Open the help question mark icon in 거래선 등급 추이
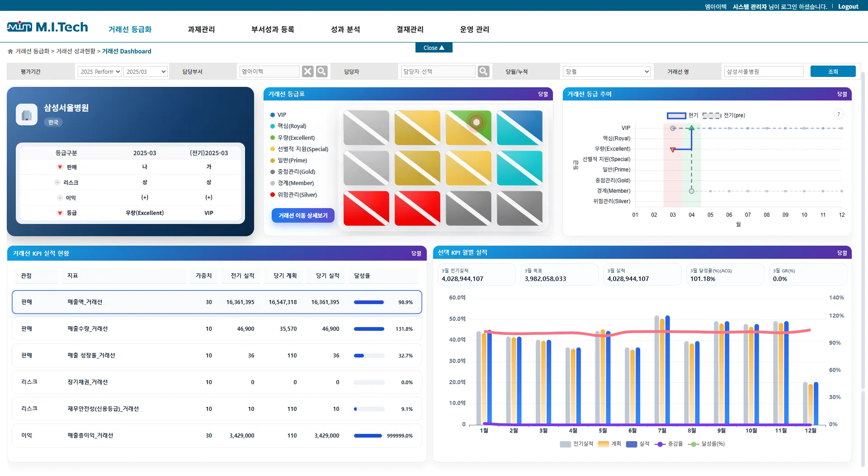 point(839,114)
